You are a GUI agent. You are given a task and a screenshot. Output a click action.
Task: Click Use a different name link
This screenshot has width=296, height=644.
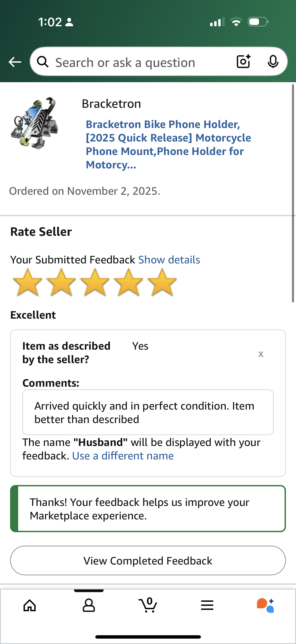pyautogui.click(x=123, y=456)
